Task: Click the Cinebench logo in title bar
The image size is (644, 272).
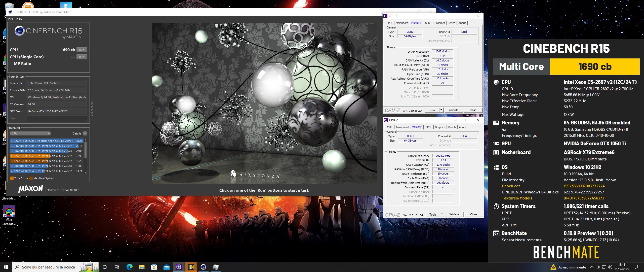Action: [10, 12]
